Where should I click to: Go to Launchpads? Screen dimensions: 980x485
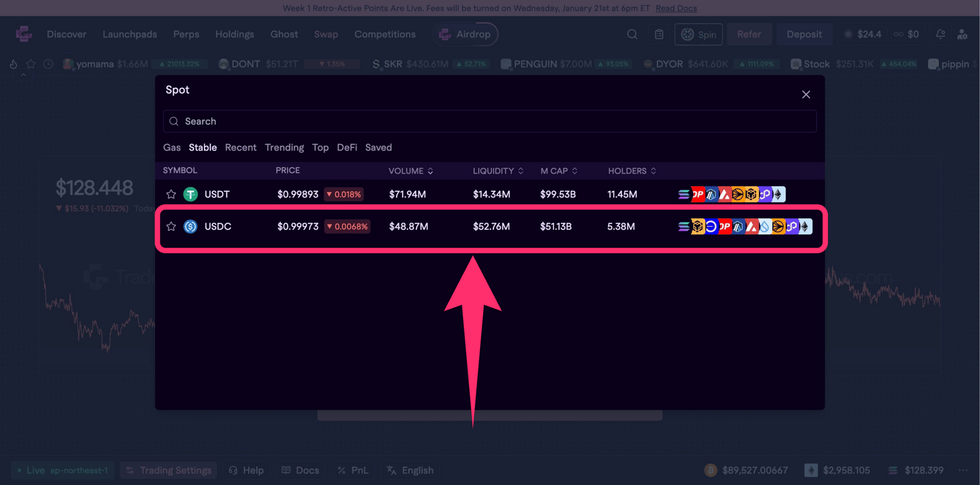pos(130,34)
